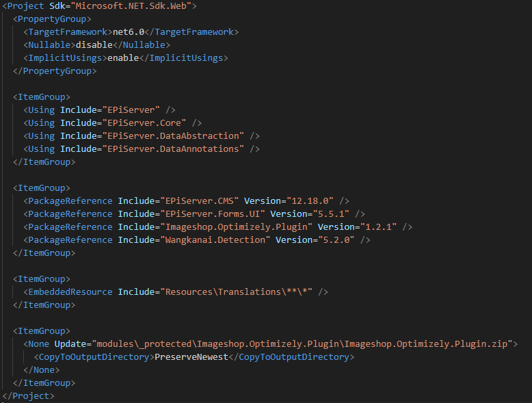Click the opening Project tag name

pos(26,5)
